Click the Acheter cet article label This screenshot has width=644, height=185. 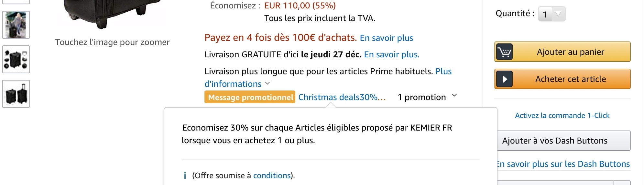click(x=571, y=79)
